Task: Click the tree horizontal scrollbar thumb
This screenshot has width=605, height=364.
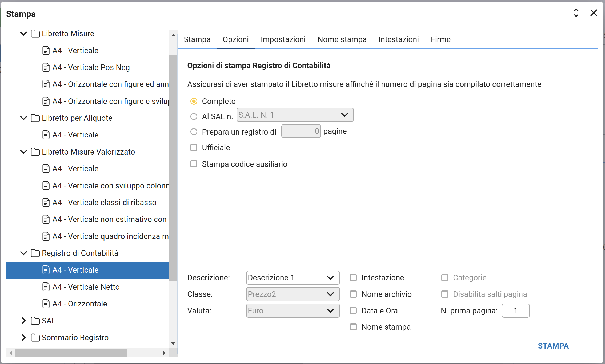Action: coord(71,353)
